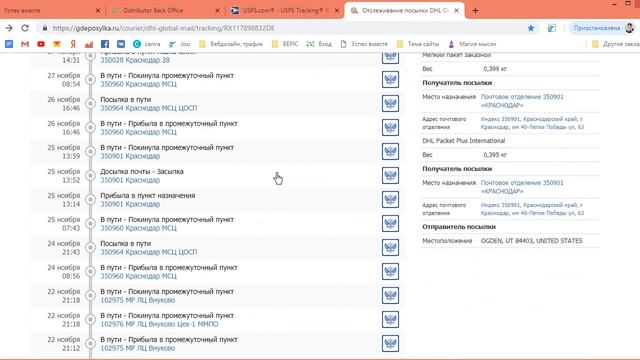Click the DHL Packet Plus International label
The height and width of the screenshot is (360, 640).
464,141
